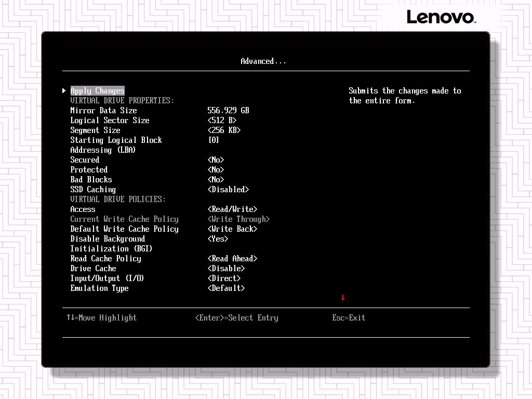
Task: Click the selection arrow beside Apply Changes
Action: [x=64, y=91]
